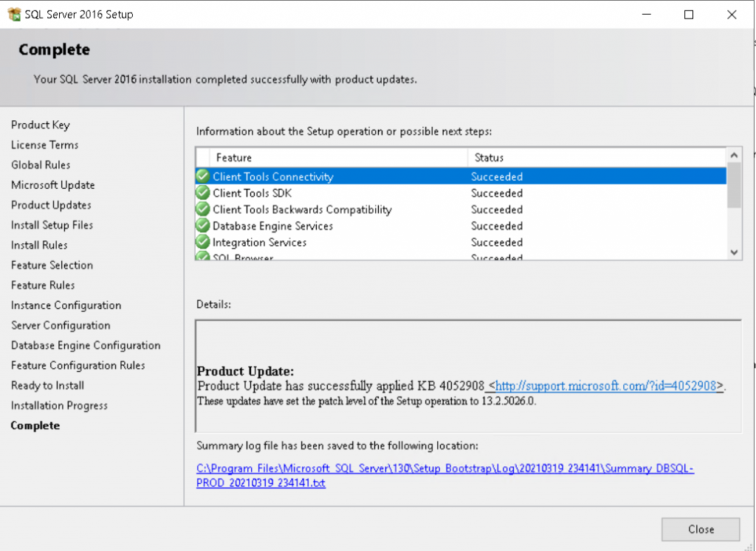
Task: Click Feature Selection step in sidebar
Action: [52, 266]
